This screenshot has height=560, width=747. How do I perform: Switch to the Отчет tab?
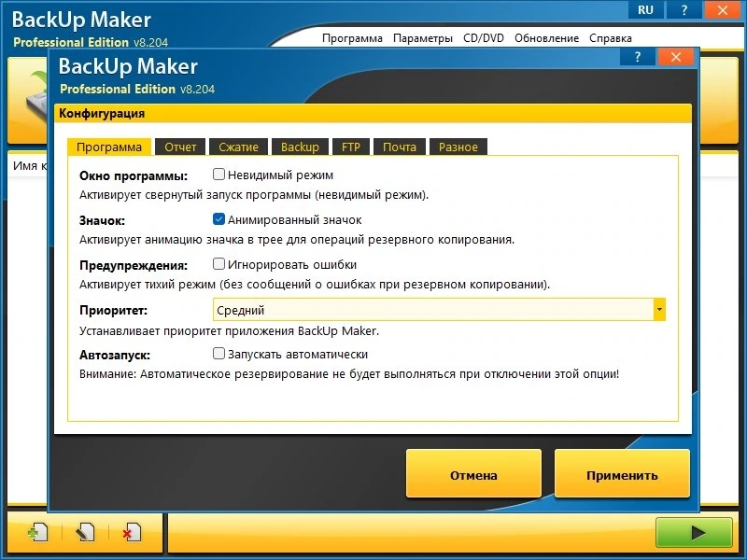tap(180, 147)
